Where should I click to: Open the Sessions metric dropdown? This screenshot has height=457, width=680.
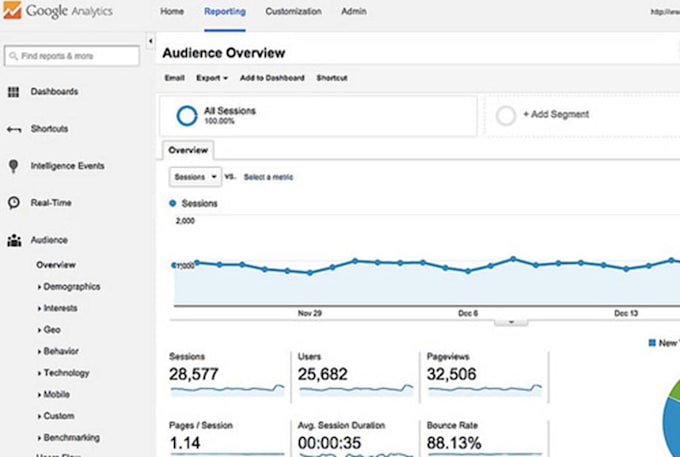[195, 177]
